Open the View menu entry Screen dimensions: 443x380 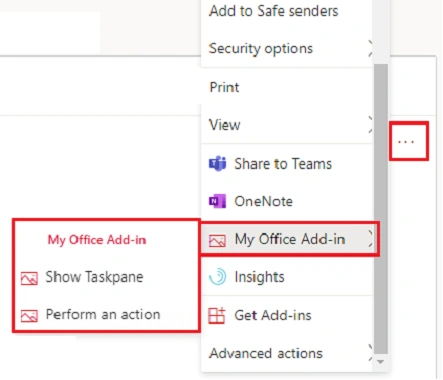(287, 125)
